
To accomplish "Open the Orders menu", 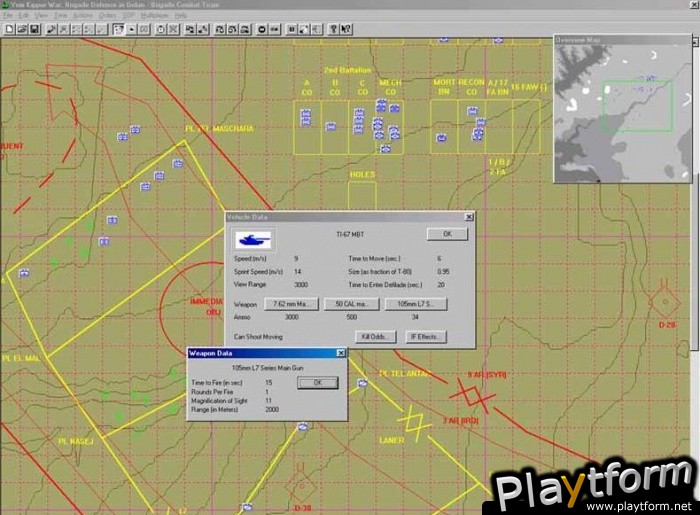I will click(107, 15).
